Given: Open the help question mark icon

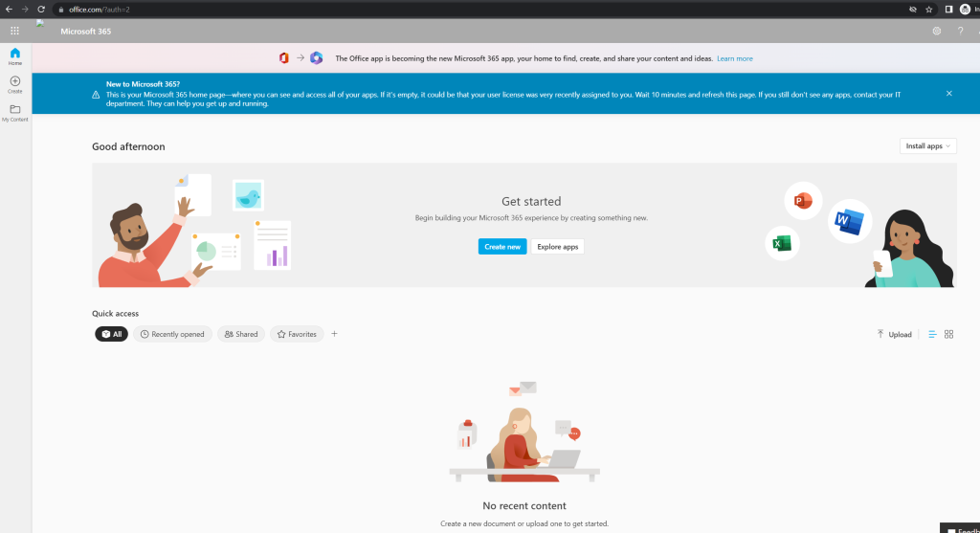Looking at the screenshot, I should 961,31.
